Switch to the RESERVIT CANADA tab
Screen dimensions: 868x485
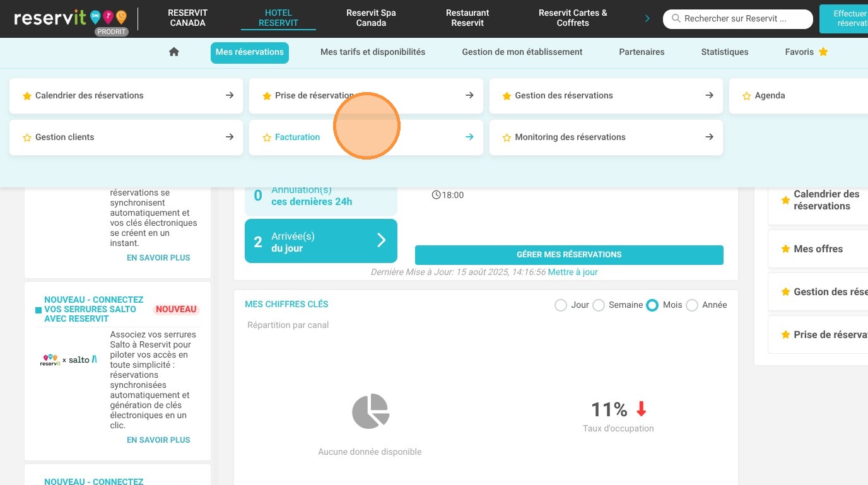(x=188, y=18)
